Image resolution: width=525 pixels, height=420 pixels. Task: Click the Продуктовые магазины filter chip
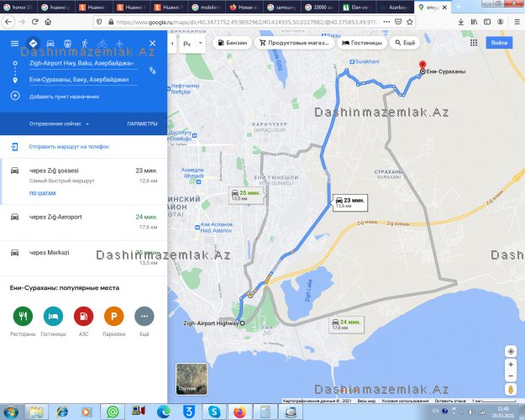294,43
